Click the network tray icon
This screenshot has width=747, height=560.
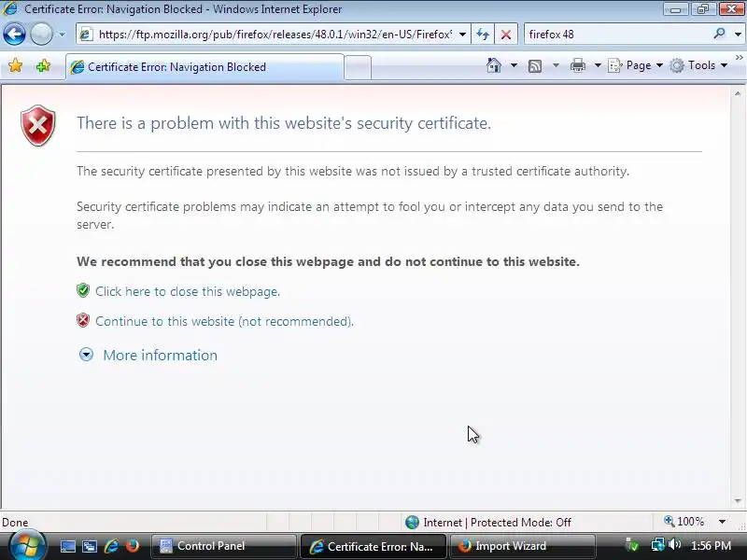(658, 544)
